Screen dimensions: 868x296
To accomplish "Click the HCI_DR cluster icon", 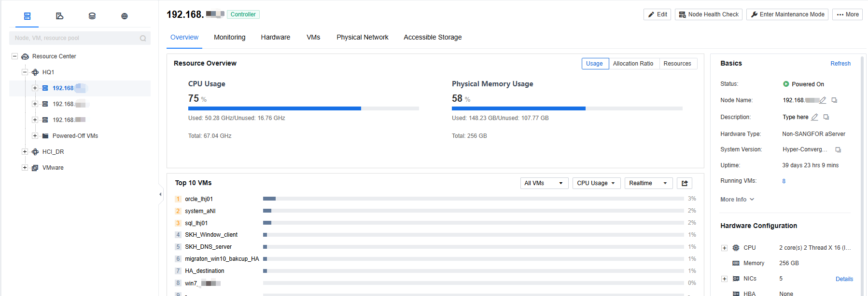I will click(x=35, y=152).
